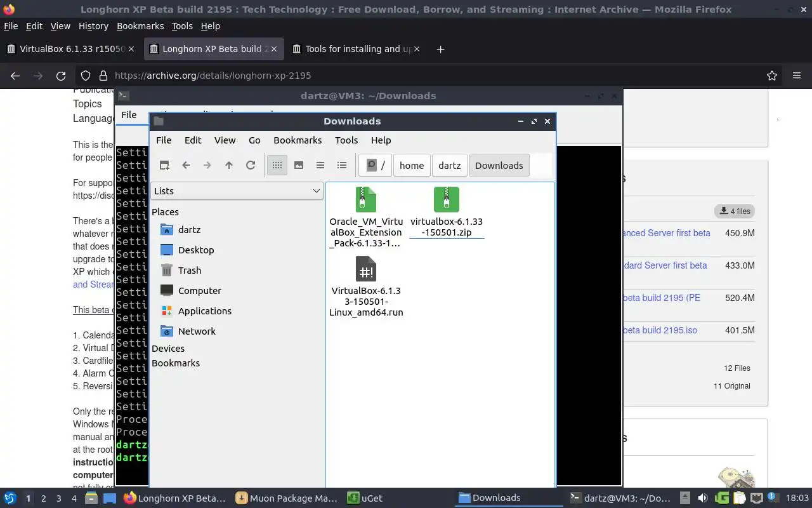
Task: Select virtualbox-6.1.33-150501.zip file icon
Action: [x=447, y=199]
